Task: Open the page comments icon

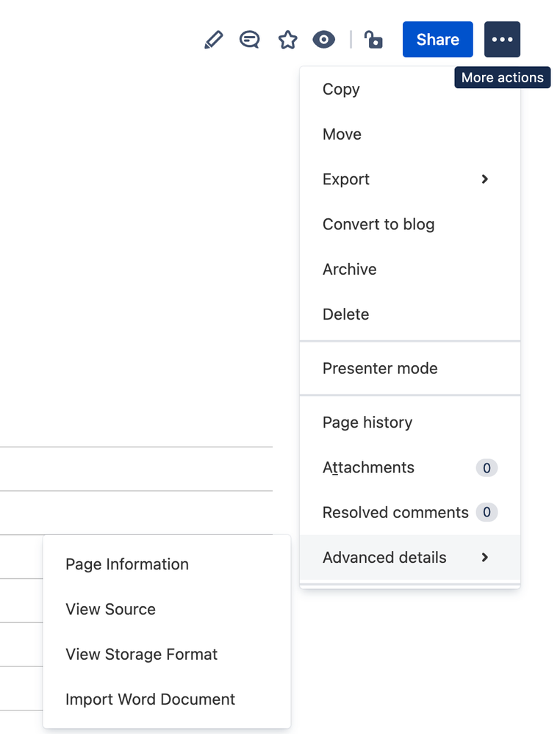Action: [250, 40]
